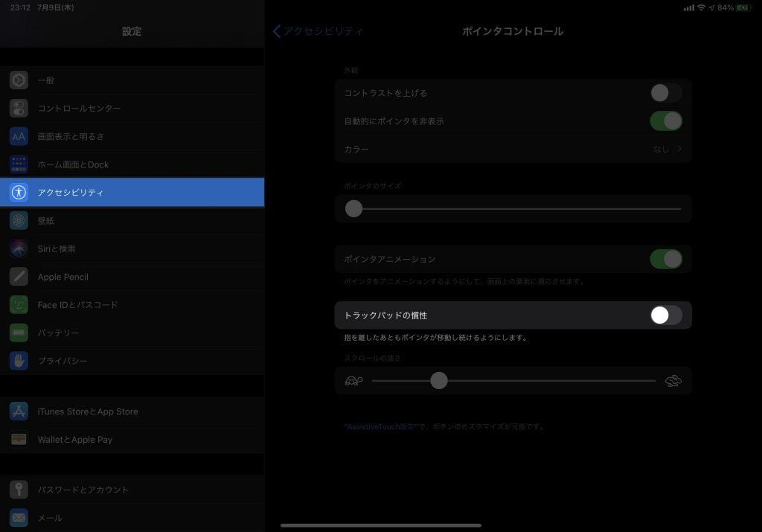Tap the 一般 gear icon
The image size is (762, 532).
coord(19,80)
